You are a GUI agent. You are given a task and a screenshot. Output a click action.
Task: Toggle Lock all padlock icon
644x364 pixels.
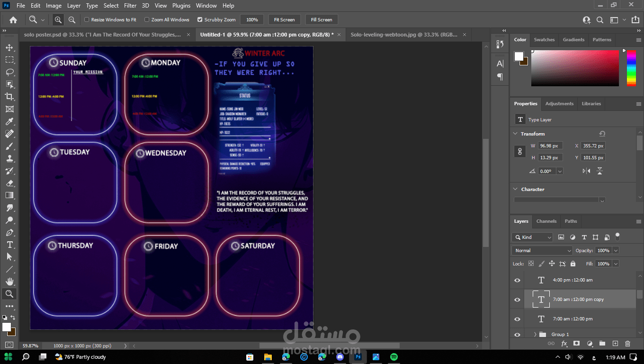click(573, 264)
